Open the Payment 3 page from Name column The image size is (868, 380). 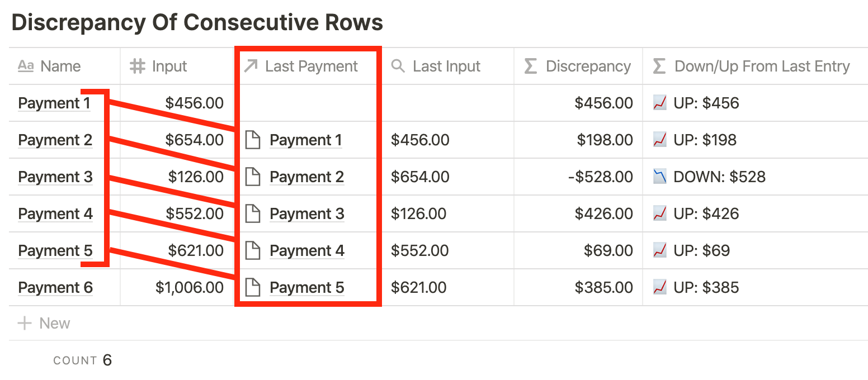click(55, 177)
